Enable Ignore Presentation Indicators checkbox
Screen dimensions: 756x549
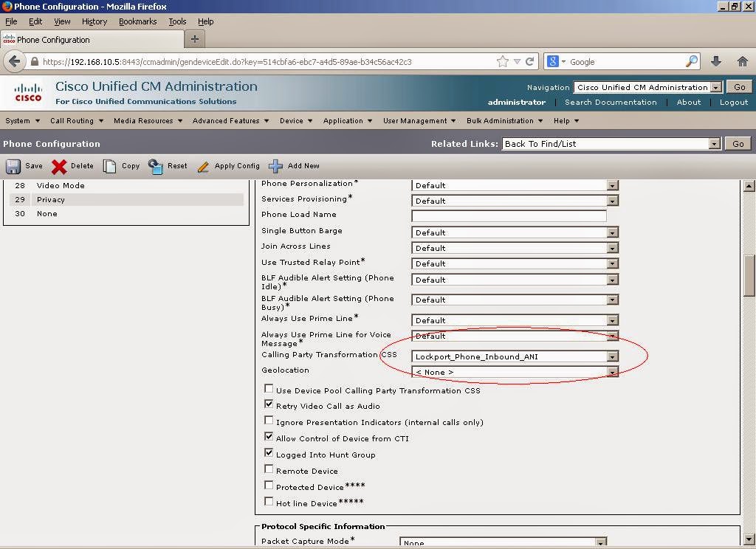tap(269, 421)
